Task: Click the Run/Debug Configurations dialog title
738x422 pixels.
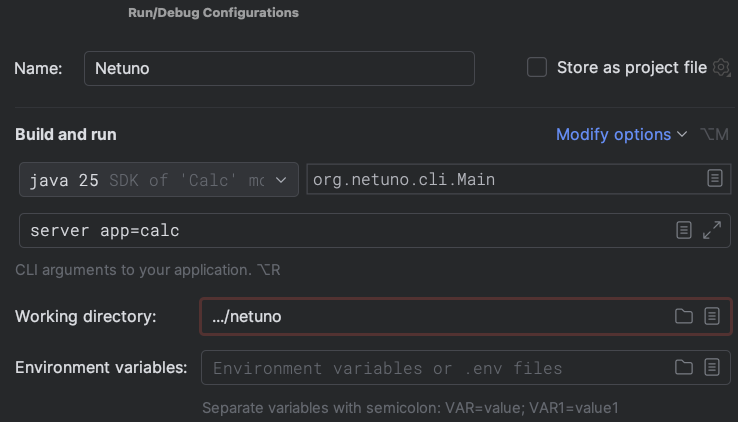Action: 213,13
